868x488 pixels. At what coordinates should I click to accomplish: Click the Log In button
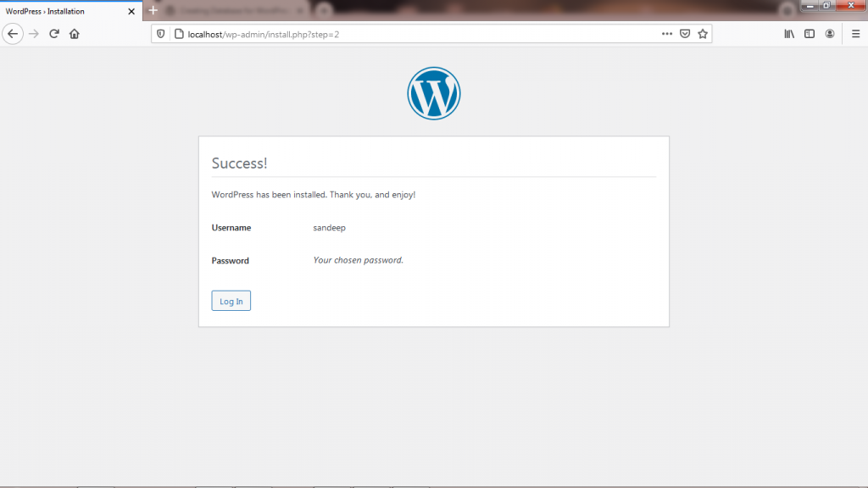coord(231,301)
